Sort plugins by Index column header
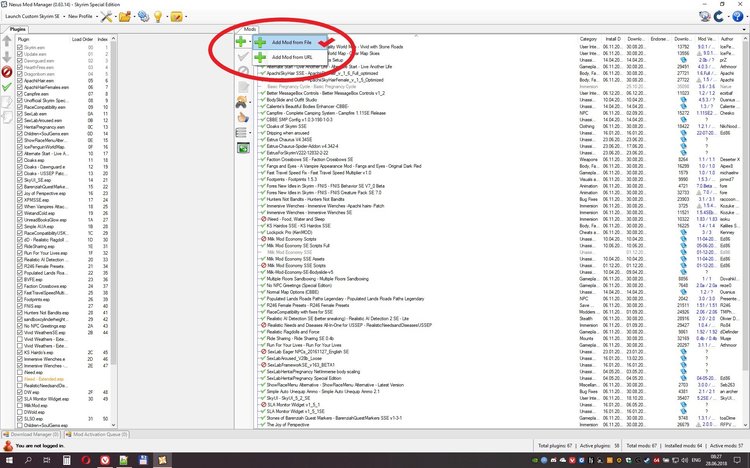The image size is (750, 468). pos(102,39)
